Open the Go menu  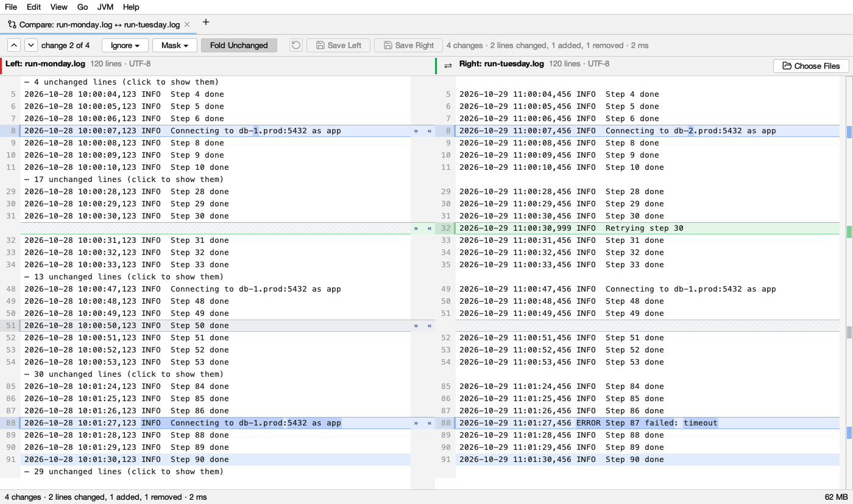[x=83, y=7]
